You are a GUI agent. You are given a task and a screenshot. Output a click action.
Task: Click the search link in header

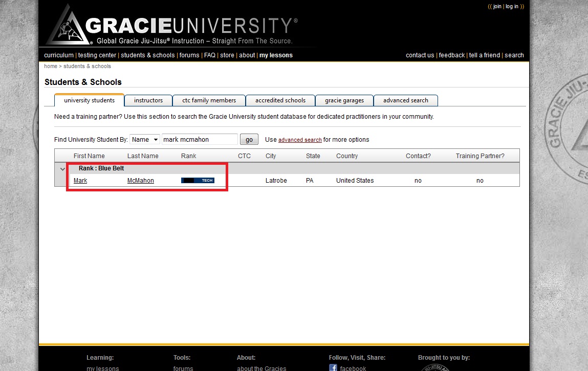[514, 55]
